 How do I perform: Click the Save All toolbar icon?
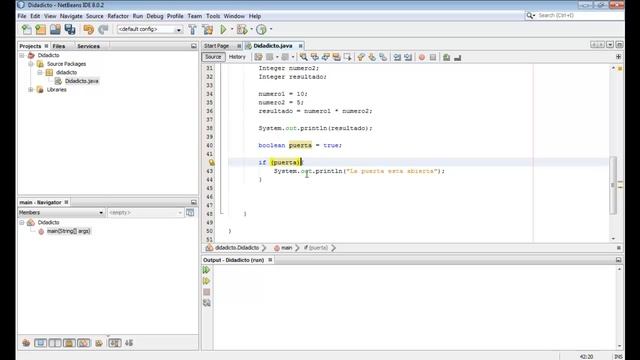click(70, 29)
